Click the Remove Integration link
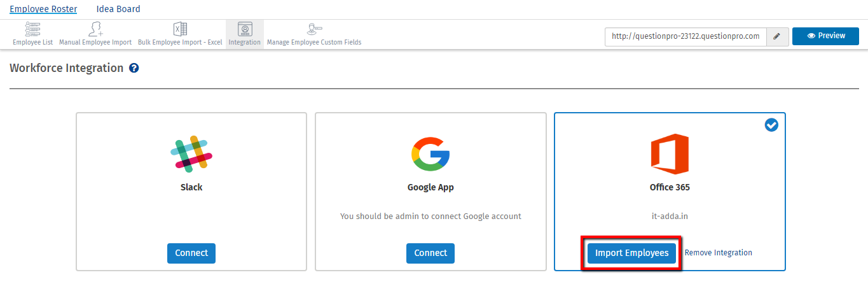 [x=719, y=253]
